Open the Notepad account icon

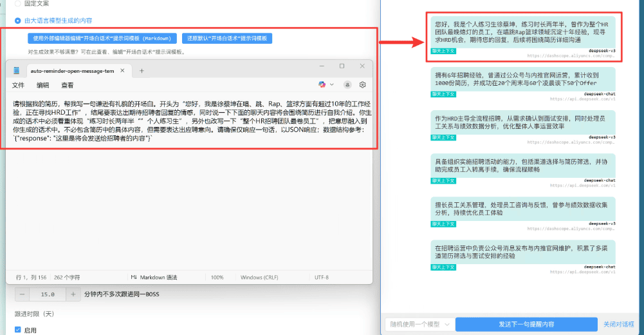click(347, 84)
